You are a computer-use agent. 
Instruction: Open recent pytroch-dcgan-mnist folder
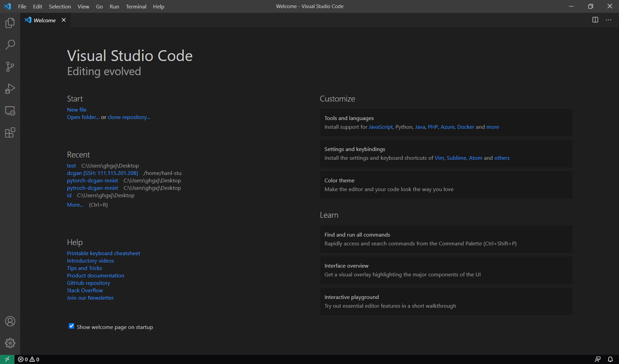pos(93,188)
